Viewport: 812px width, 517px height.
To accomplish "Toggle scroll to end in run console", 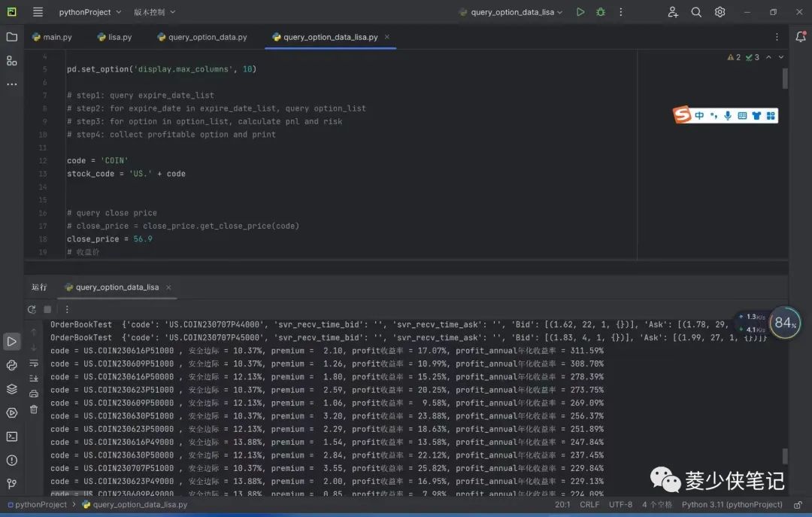I will [x=34, y=379].
